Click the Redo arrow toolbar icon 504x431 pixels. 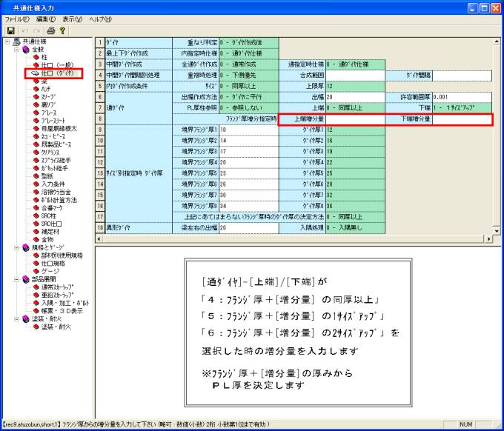coord(36,31)
